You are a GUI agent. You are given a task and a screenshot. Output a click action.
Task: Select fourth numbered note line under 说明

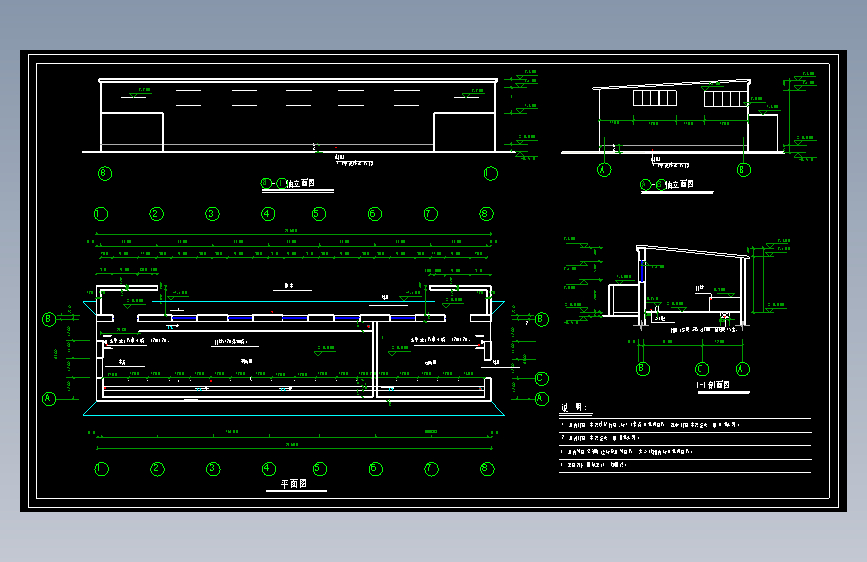click(594, 465)
